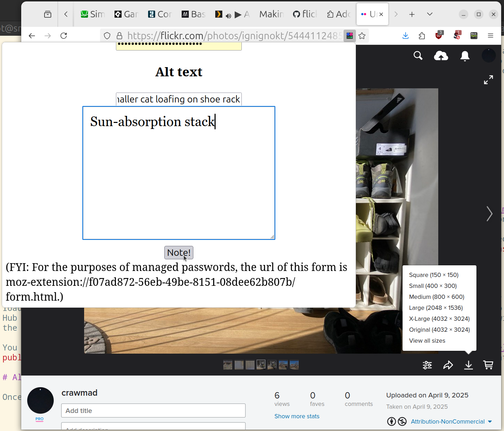Select the photo edit sliders icon

click(427, 365)
